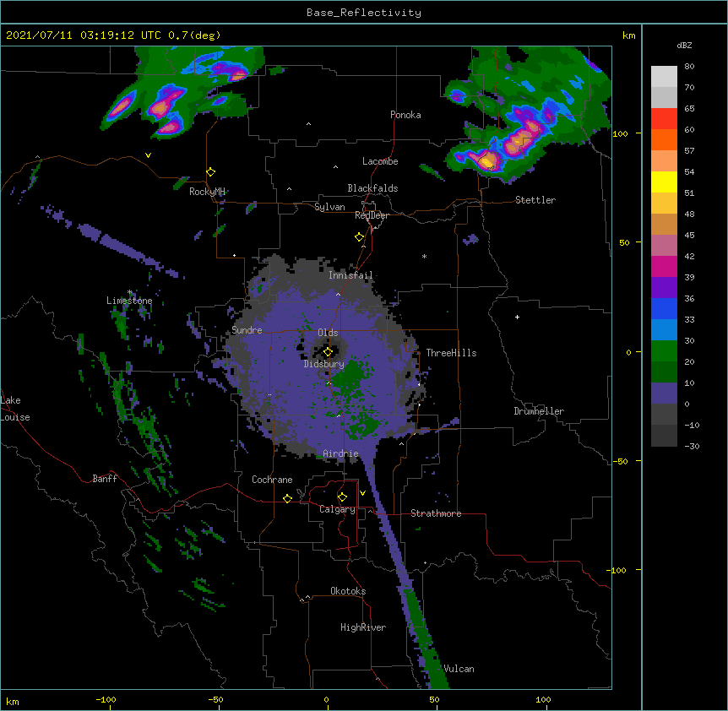Click the Olds city label

point(328,333)
